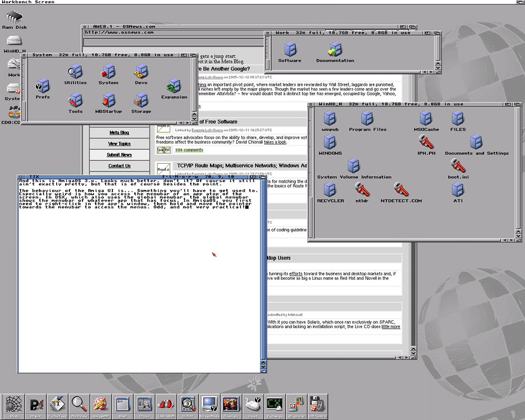Click the down scroll arrow in TTX window
Screen dimensions: 525x420
(x=263, y=367)
